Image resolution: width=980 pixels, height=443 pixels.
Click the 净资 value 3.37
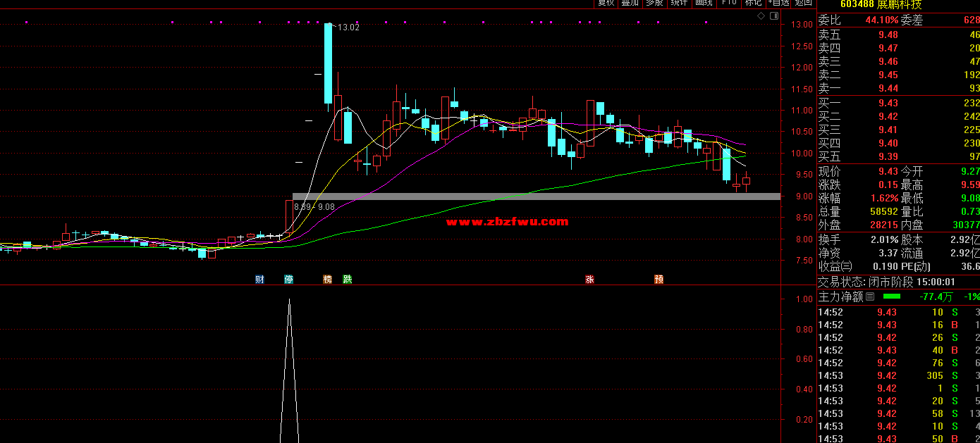[x=888, y=254]
